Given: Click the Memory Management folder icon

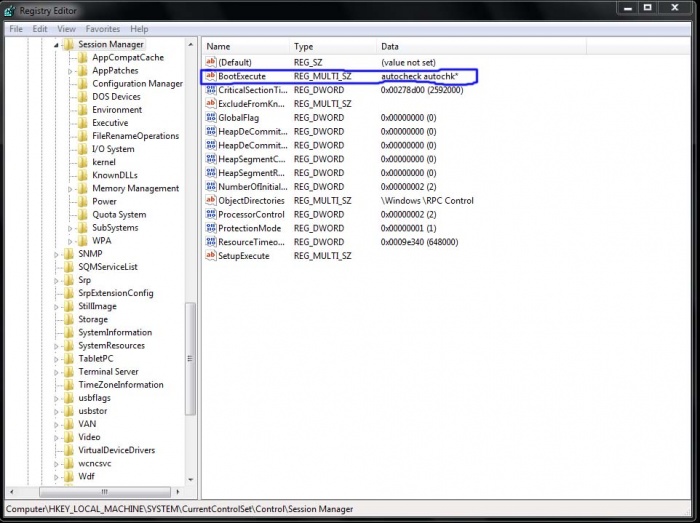Looking at the screenshot, I should [83, 188].
